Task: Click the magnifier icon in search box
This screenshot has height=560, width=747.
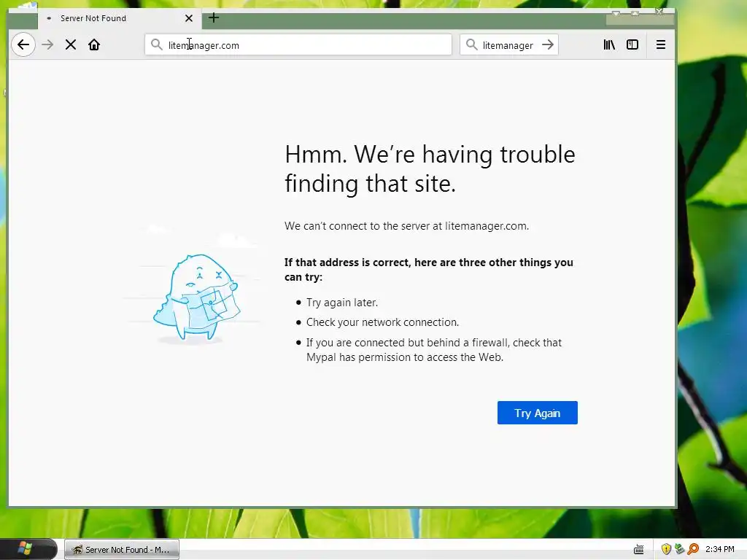Action: coord(472,44)
